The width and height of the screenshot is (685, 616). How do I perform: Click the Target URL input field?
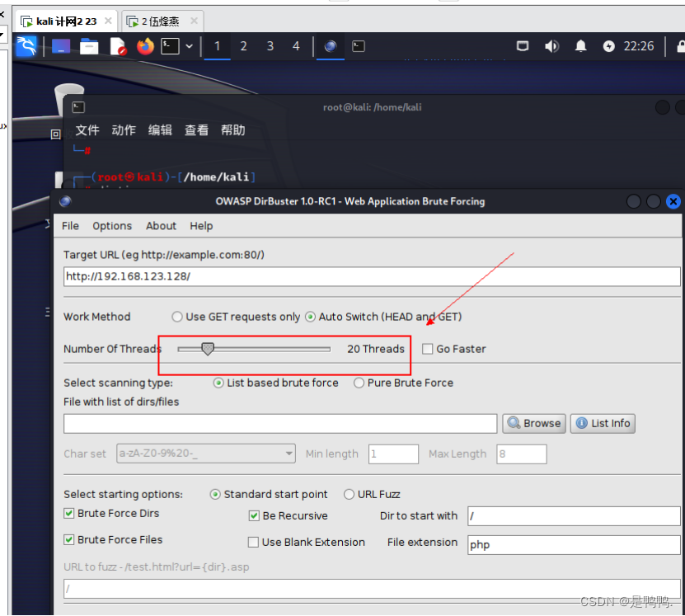pos(372,276)
